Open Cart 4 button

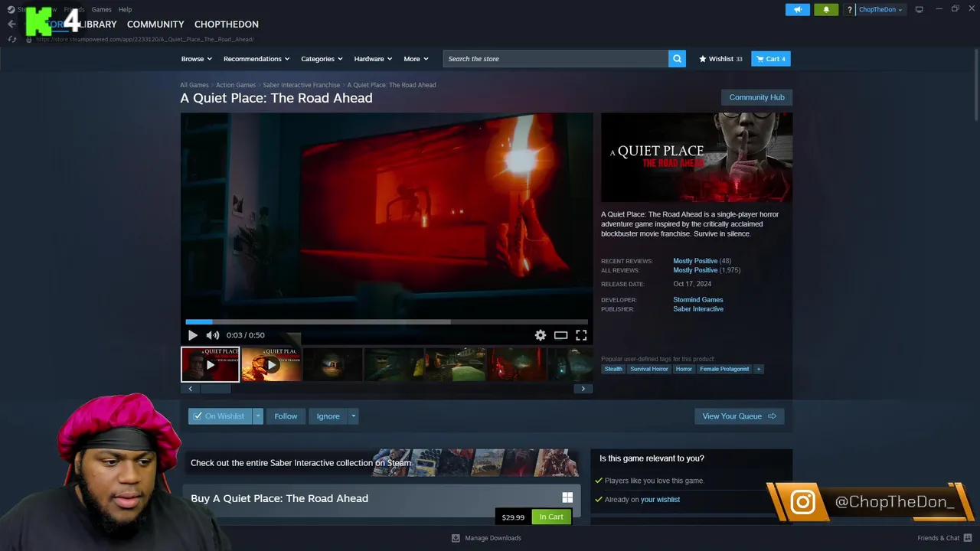pyautogui.click(x=771, y=59)
